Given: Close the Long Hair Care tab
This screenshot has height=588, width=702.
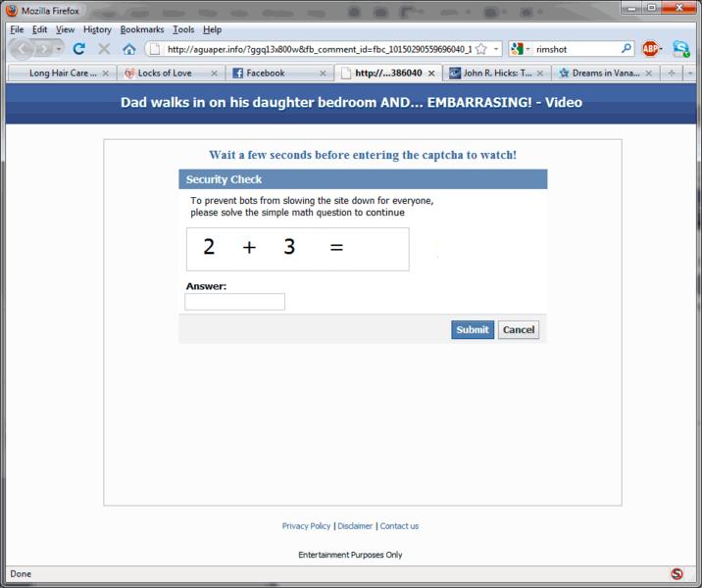Looking at the screenshot, I should [106, 73].
